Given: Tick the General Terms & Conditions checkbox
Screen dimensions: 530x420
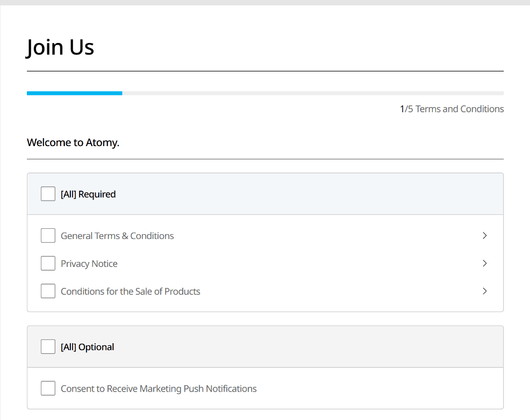Looking at the screenshot, I should 48,235.
